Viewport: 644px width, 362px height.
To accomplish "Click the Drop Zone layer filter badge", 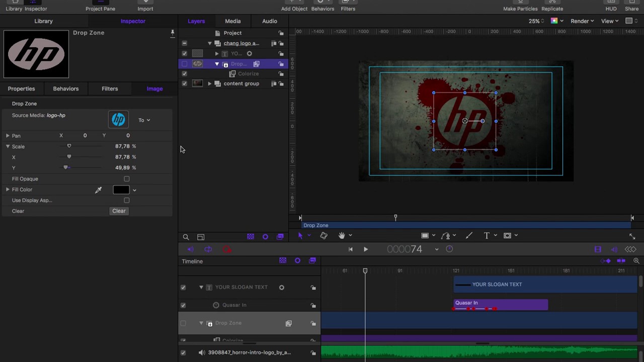I will tap(256, 64).
